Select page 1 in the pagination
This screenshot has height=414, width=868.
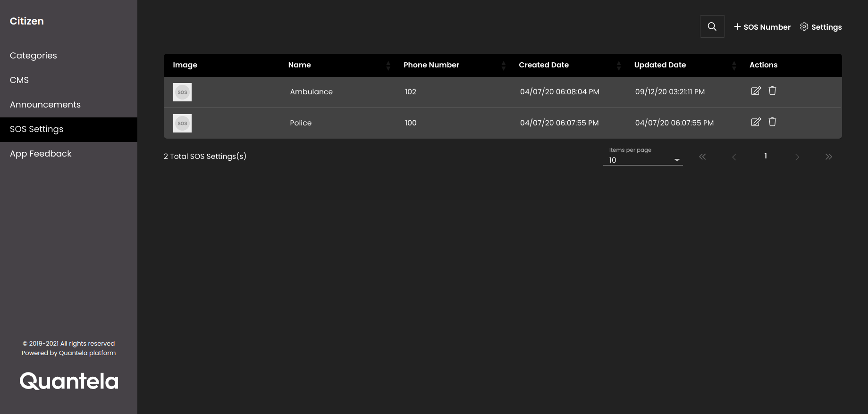click(x=766, y=156)
